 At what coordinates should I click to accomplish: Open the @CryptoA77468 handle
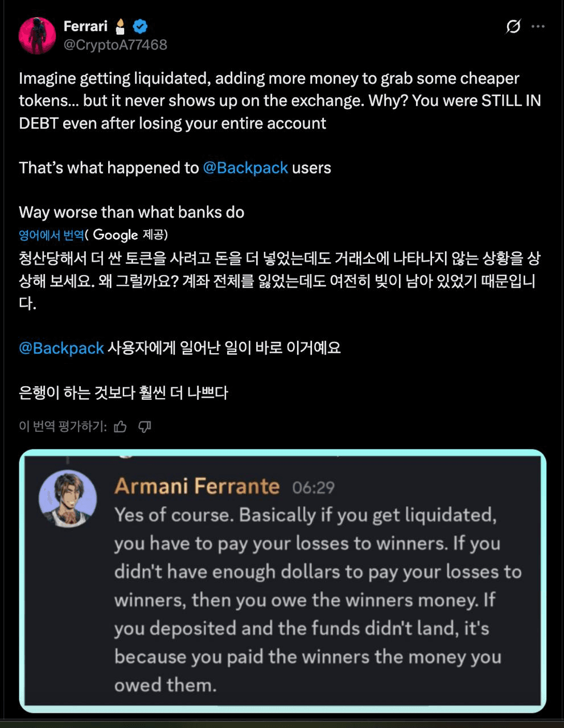(115, 45)
